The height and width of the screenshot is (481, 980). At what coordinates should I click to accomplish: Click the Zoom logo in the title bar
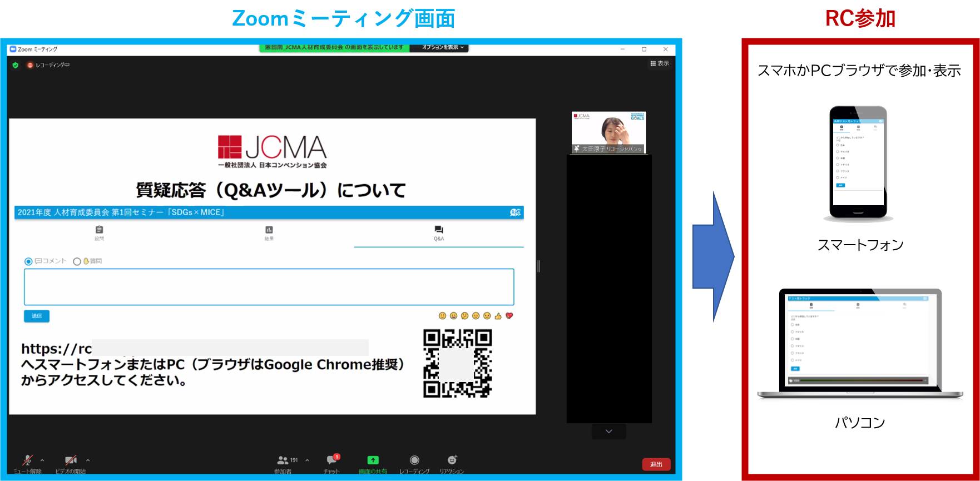tap(13, 49)
